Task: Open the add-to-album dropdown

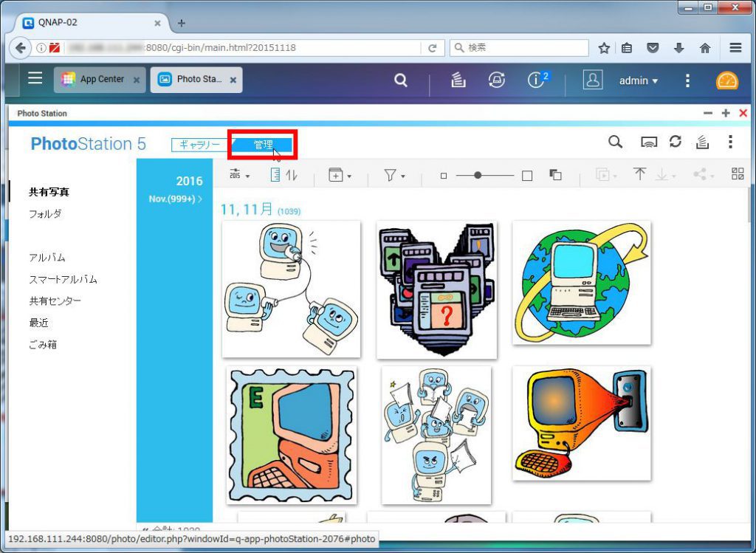Action: [x=340, y=174]
